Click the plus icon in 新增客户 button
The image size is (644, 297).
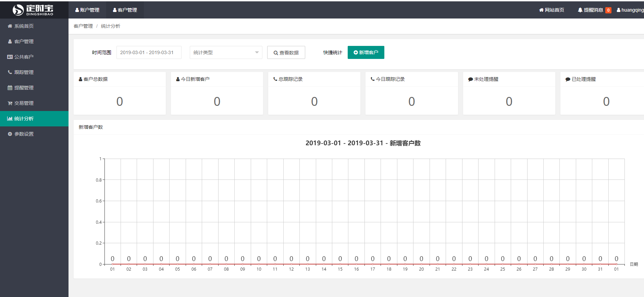click(x=356, y=52)
